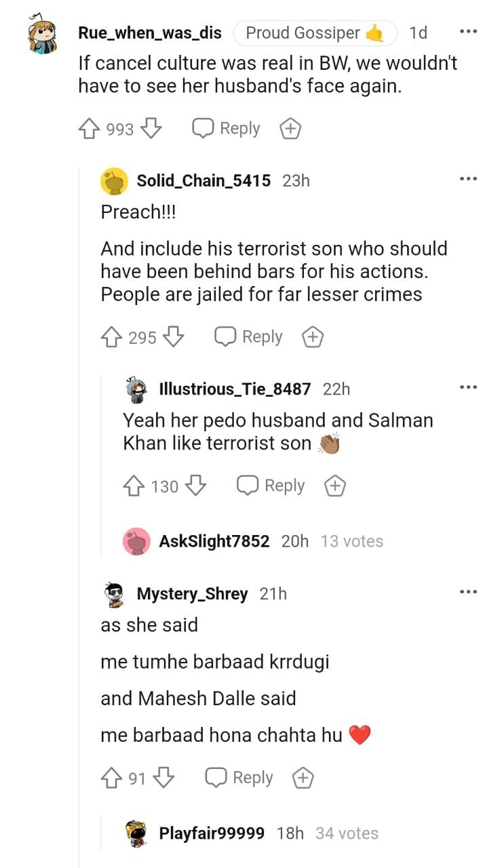
Task: Give award on Mystery_Shrey's comment
Action: 303,778
